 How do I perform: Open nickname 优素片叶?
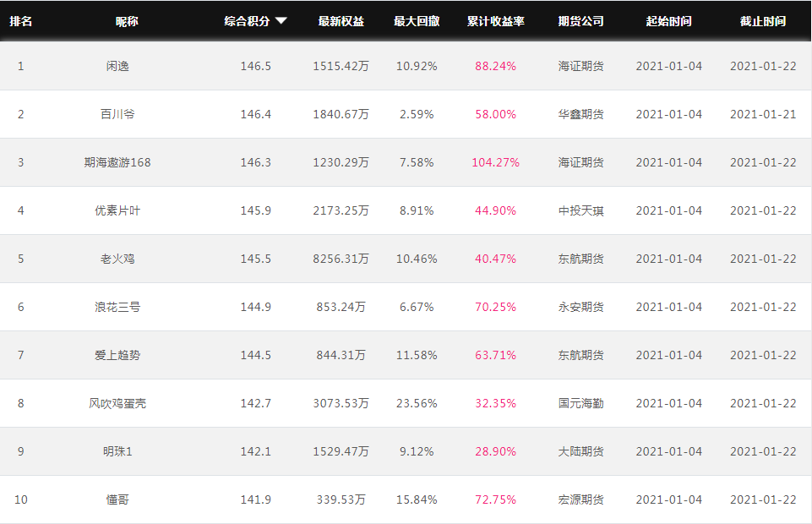point(117,210)
